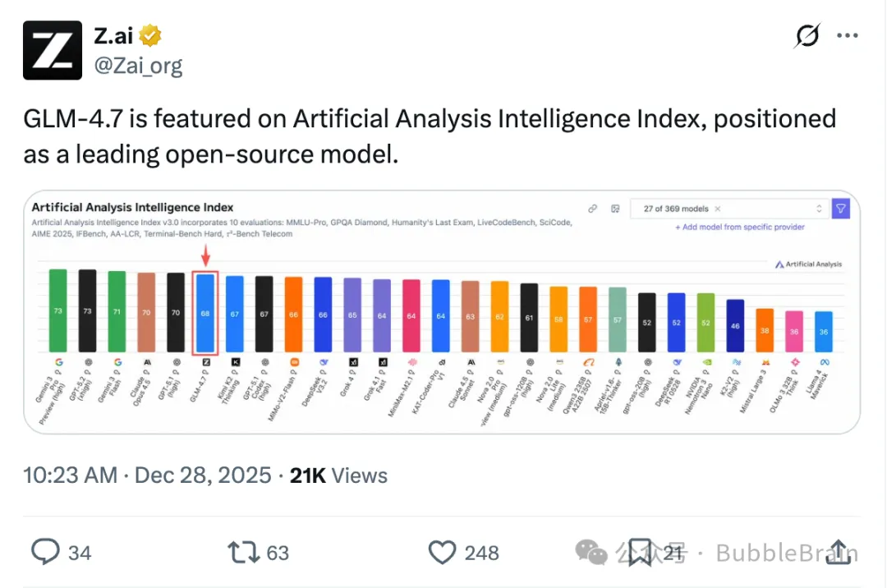Click the purple filter button in the chart
The image size is (887, 588).
coord(841,209)
